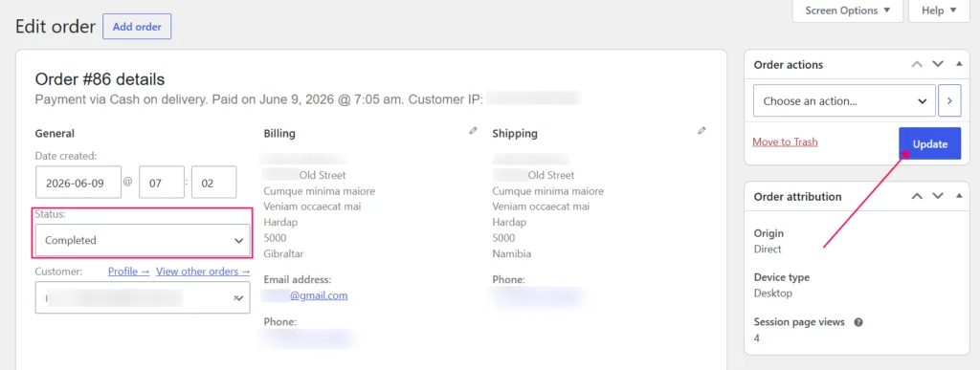Expand the Screen Options tab
Screen dimensions: 980x370
[848, 11]
